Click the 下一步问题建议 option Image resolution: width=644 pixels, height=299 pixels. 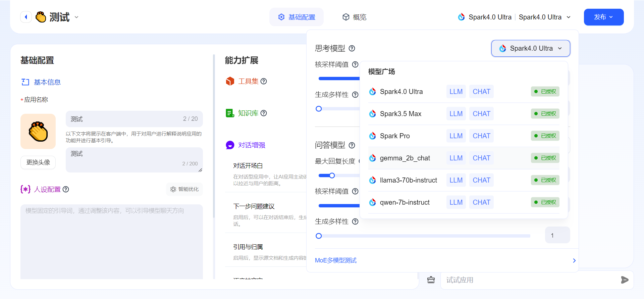(254, 206)
